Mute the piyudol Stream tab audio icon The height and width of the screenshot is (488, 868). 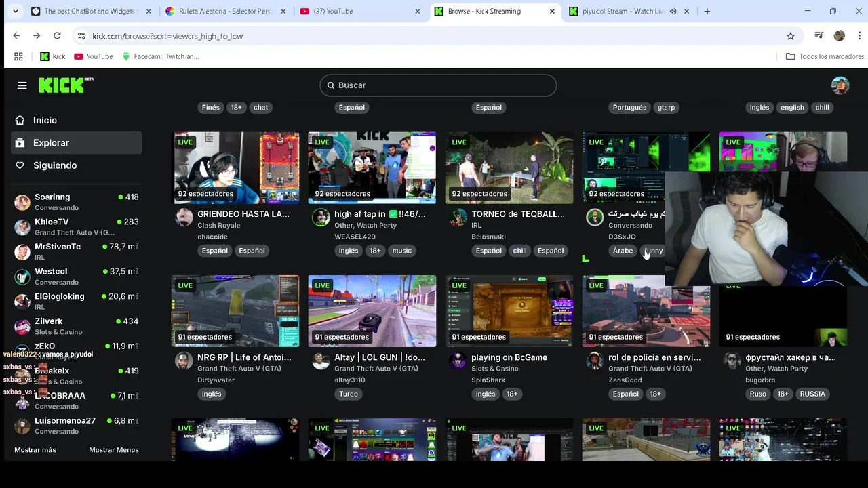[x=673, y=12]
